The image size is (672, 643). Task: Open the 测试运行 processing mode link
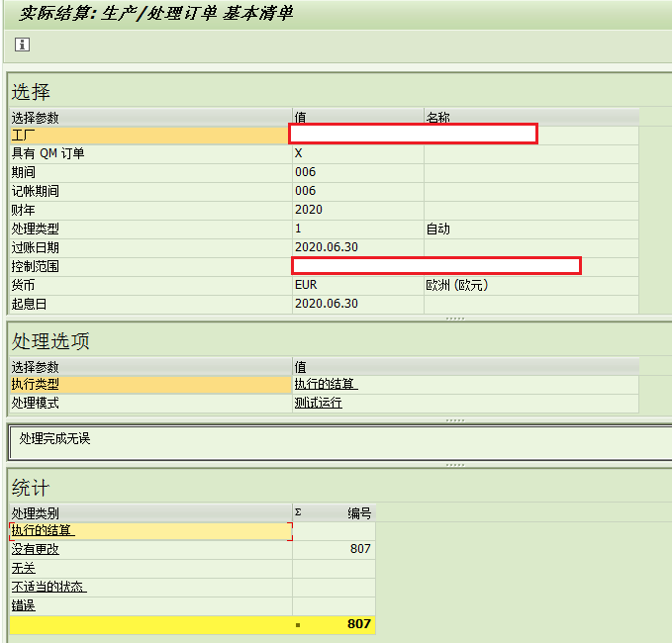tap(318, 403)
